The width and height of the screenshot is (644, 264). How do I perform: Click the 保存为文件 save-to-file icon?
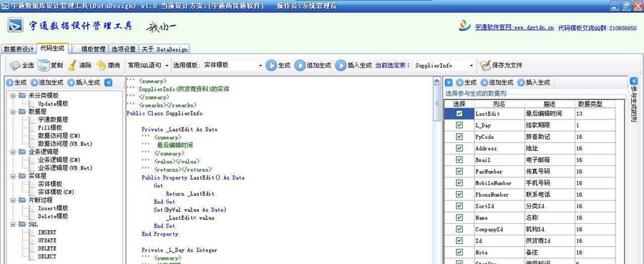pos(485,65)
